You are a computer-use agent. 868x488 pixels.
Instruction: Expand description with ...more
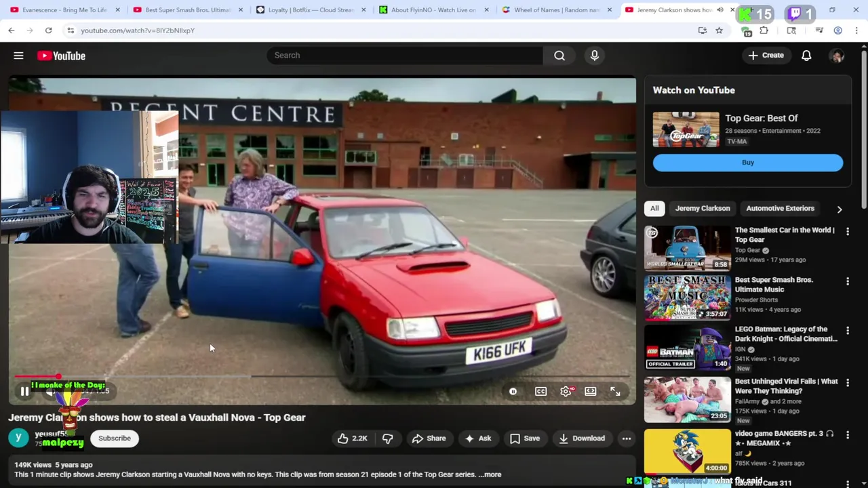tap(490, 474)
